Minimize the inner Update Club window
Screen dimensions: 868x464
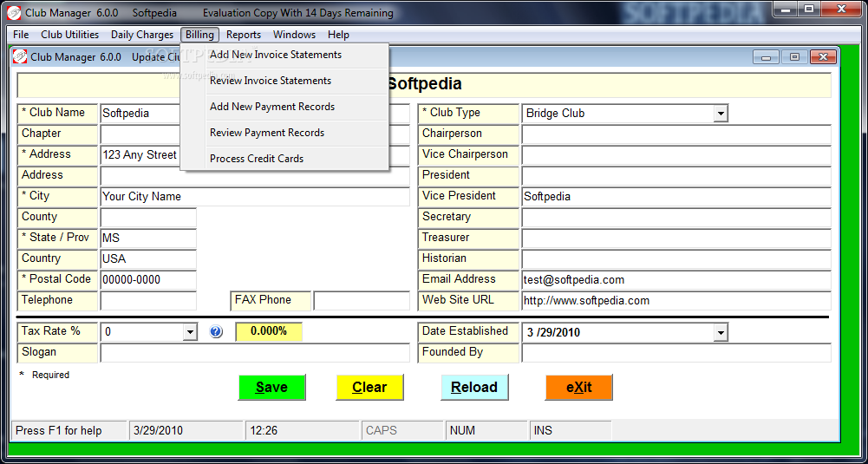[x=767, y=56]
